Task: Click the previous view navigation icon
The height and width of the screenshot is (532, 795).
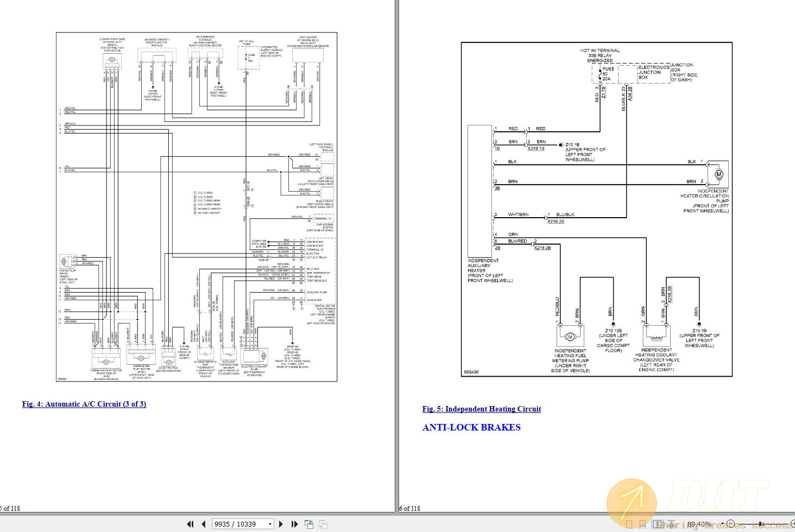Action: [309, 524]
